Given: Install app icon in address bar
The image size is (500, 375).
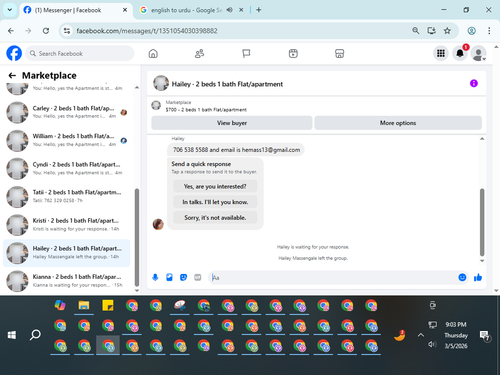Looking at the screenshot, I should pos(431,31).
